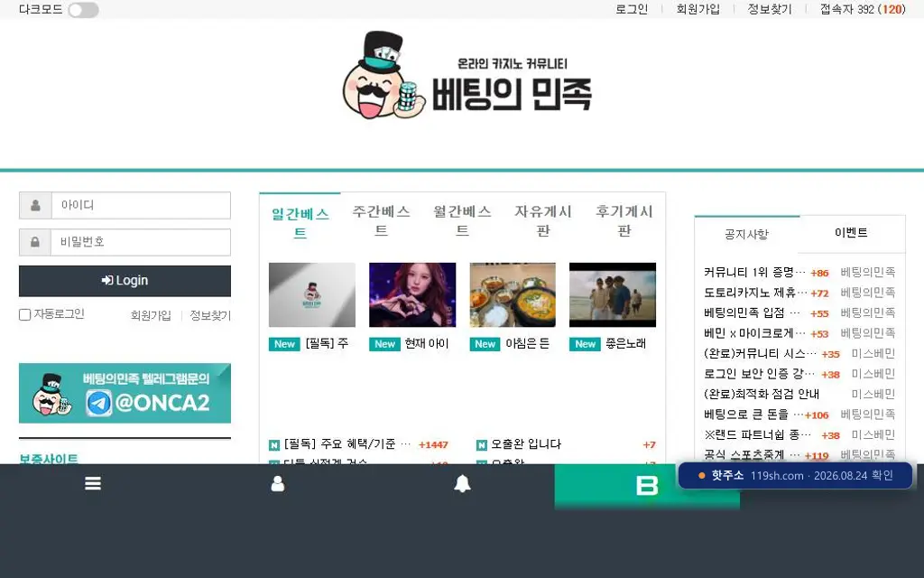Open 회원가입 link in top bar
This screenshot has width=924, height=578.
click(698, 9)
